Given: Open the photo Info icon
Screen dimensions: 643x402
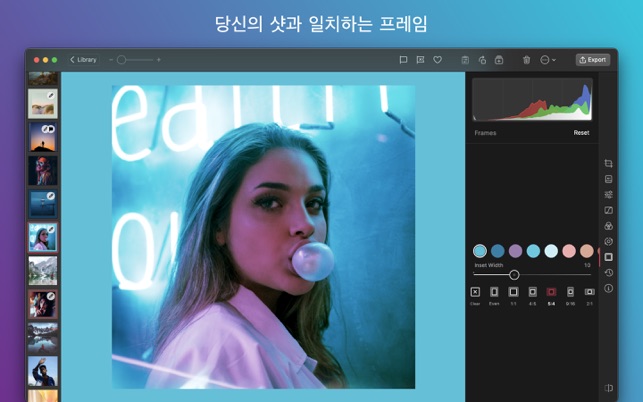Looking at the screenshot, I should coord(609,288).
